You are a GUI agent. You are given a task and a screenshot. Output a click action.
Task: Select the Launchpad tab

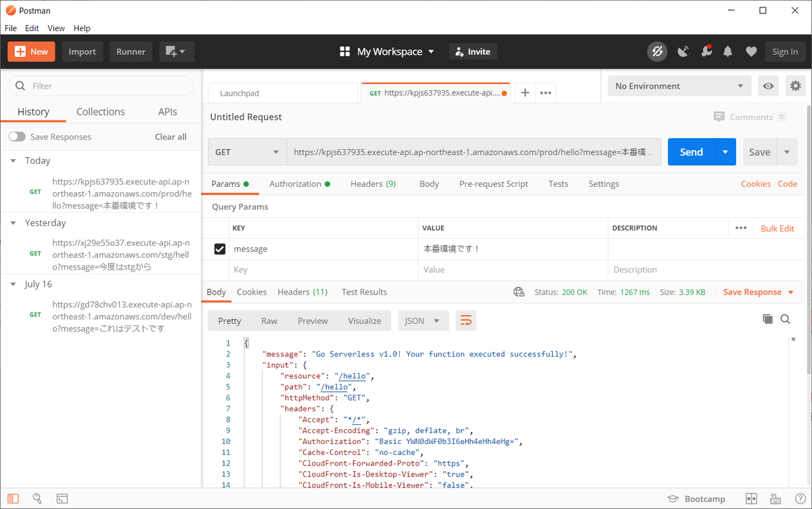click(x=283, y=93)
